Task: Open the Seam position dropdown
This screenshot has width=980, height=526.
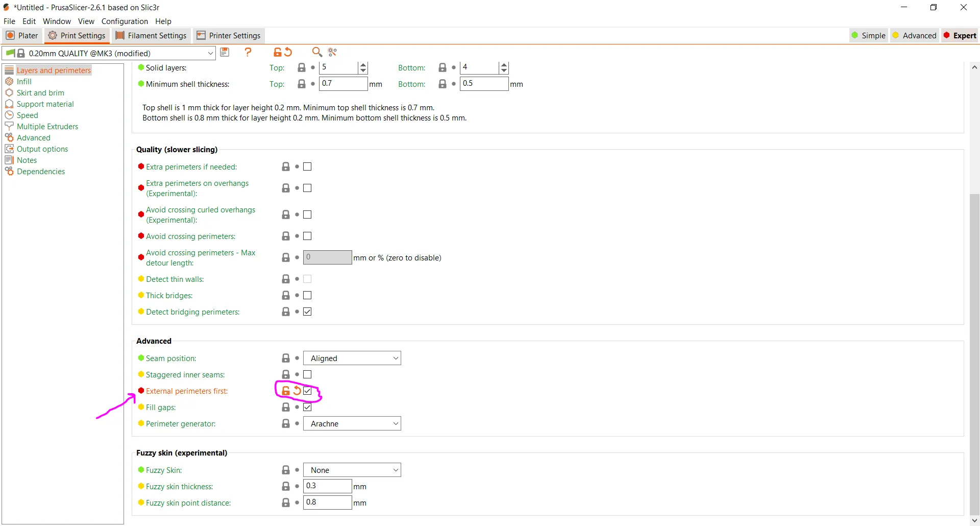Action: pos(352,358)
